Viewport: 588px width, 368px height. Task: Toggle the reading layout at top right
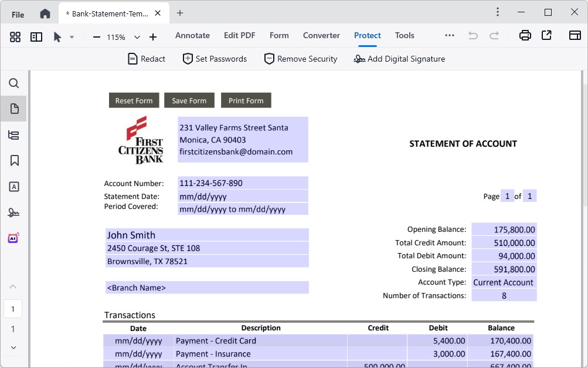(x=574, y=35)
